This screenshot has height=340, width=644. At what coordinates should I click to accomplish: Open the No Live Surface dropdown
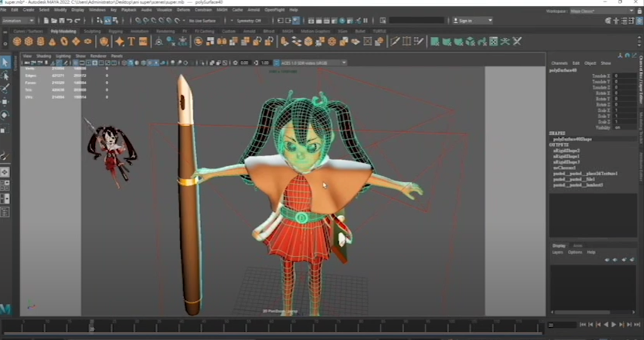tap(202, 21)
